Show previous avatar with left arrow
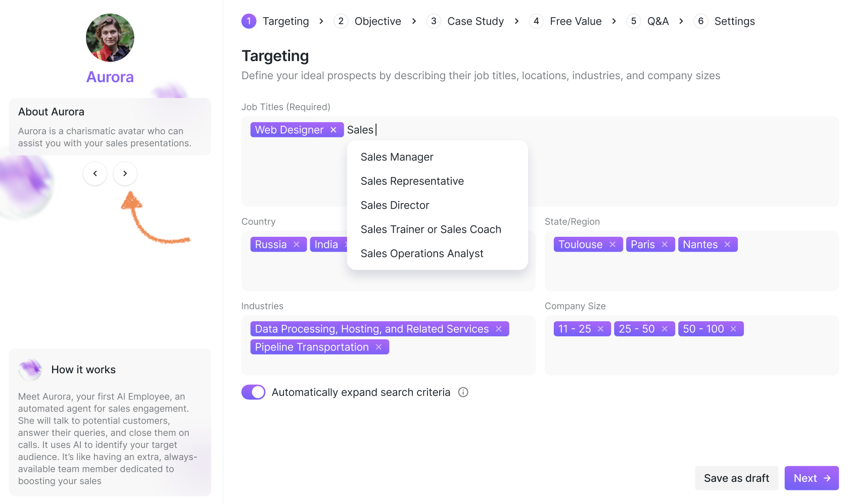Image resolution: width=853 pixels, height=504 pixels. (x=95, y=173)
